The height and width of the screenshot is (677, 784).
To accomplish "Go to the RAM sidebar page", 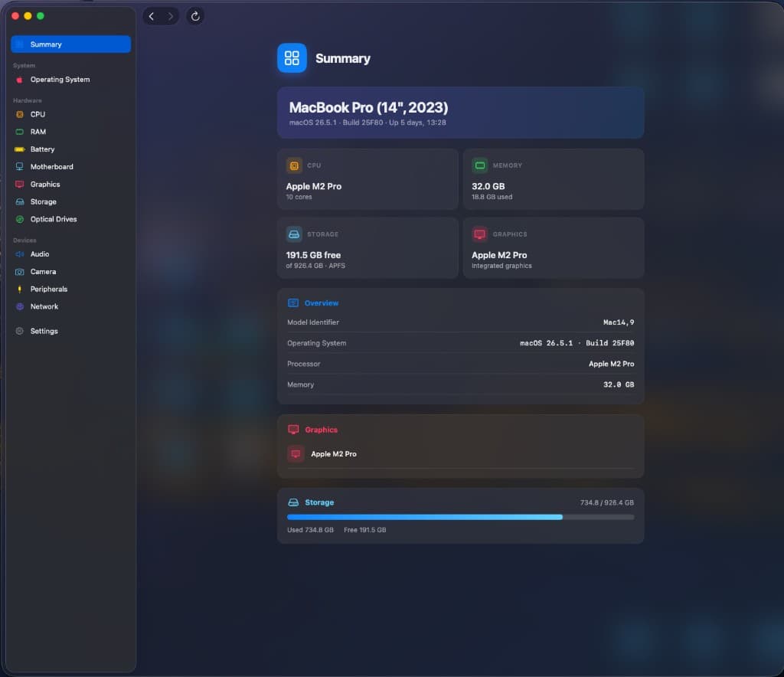I will coord(70,132).
